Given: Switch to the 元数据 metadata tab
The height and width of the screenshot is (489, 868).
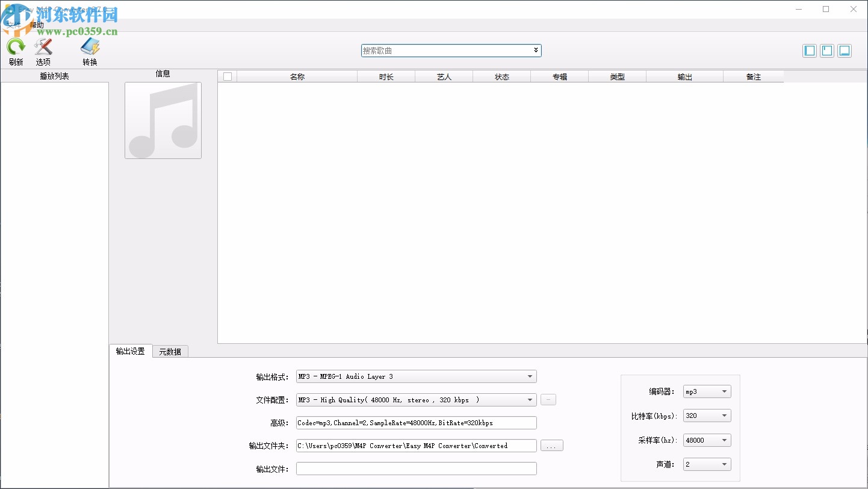Looking at the screenshot, I should (x=170, y=351).
